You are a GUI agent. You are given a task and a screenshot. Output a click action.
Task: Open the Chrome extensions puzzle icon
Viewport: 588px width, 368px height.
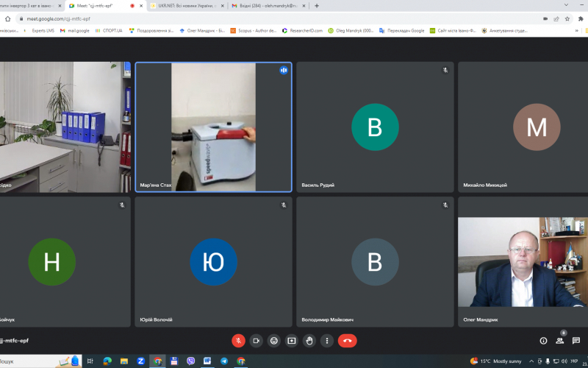point(581,19)
